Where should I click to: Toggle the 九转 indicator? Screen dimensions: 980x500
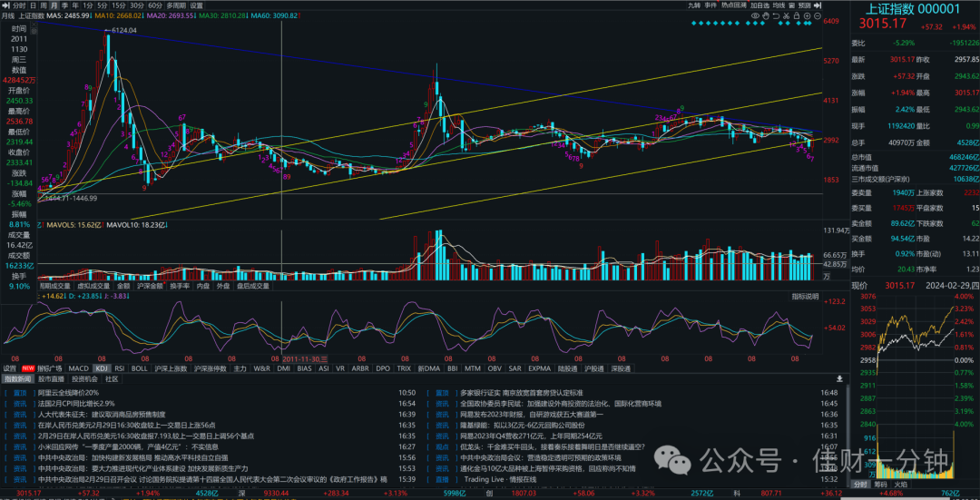click(x=694, y=5)
